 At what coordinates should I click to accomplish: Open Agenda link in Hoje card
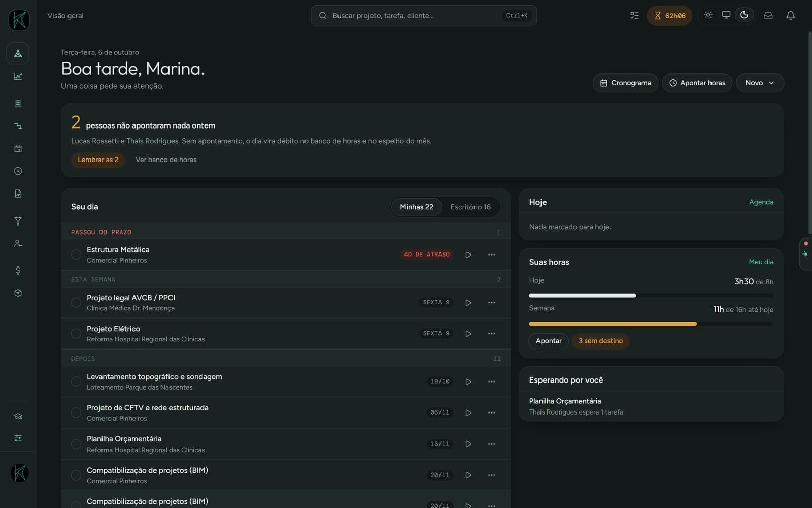click(761, 202)
